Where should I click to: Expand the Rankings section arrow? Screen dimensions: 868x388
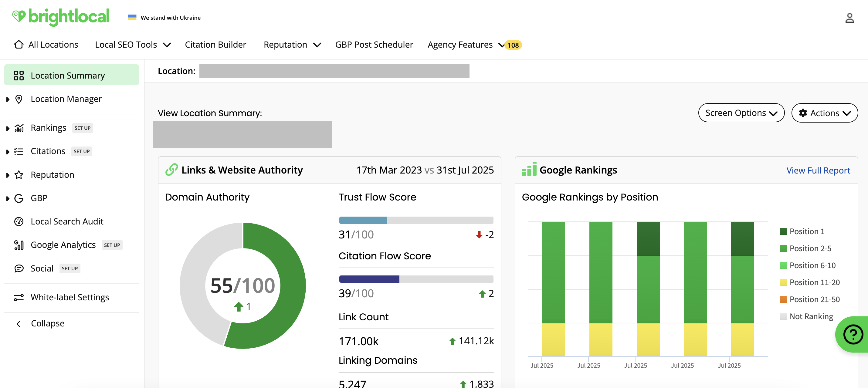(8, 128)
